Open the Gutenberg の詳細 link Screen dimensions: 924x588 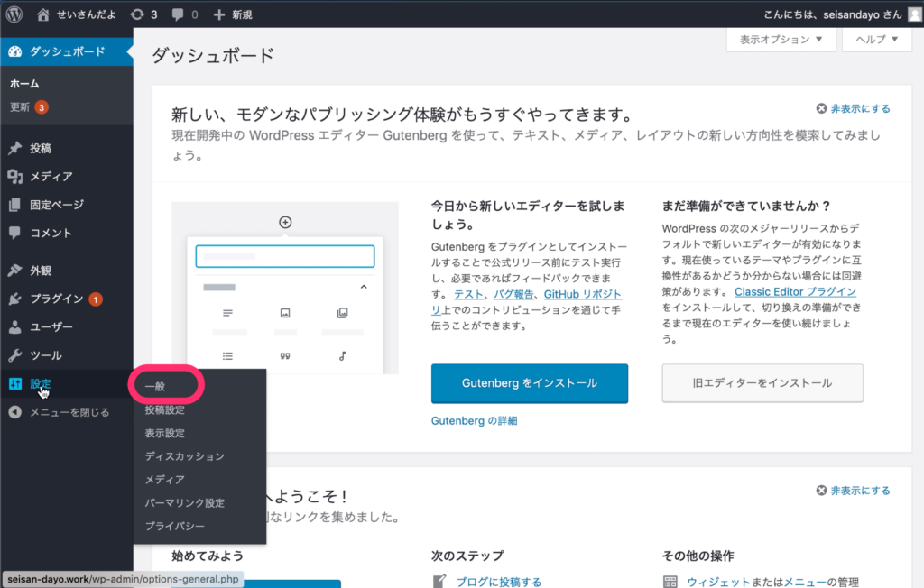click(x=474, y=421)
